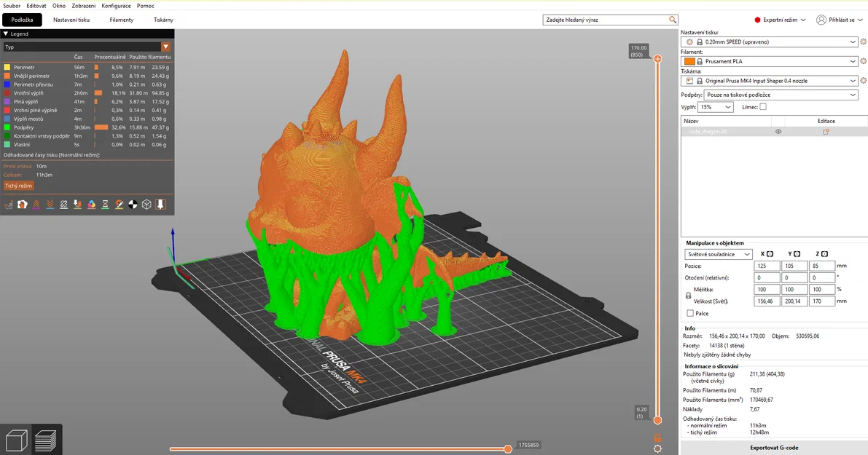Image resolution: width=868 pixels, height=455 pixels.
Task: Click the horizontal moves slider handle
Action: 508,449
